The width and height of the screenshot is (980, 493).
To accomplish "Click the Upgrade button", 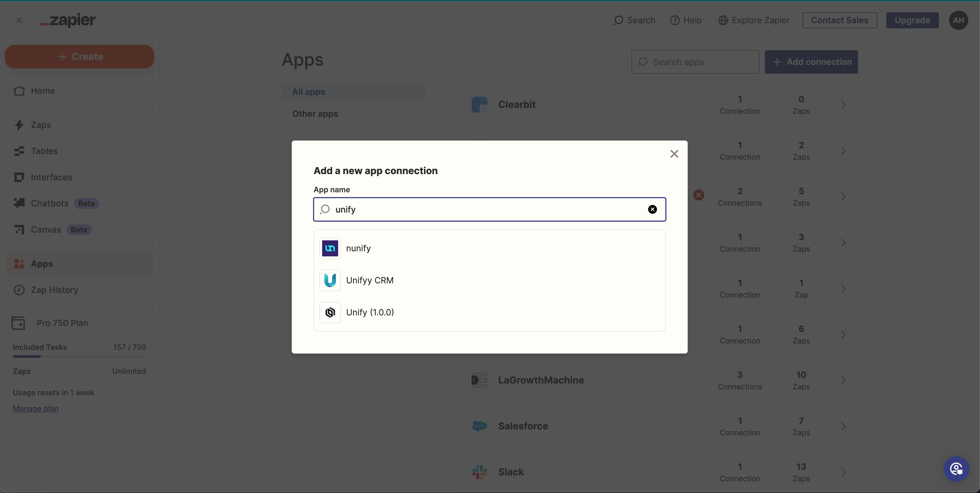I will pyautogui.click(x=912, y=20).
